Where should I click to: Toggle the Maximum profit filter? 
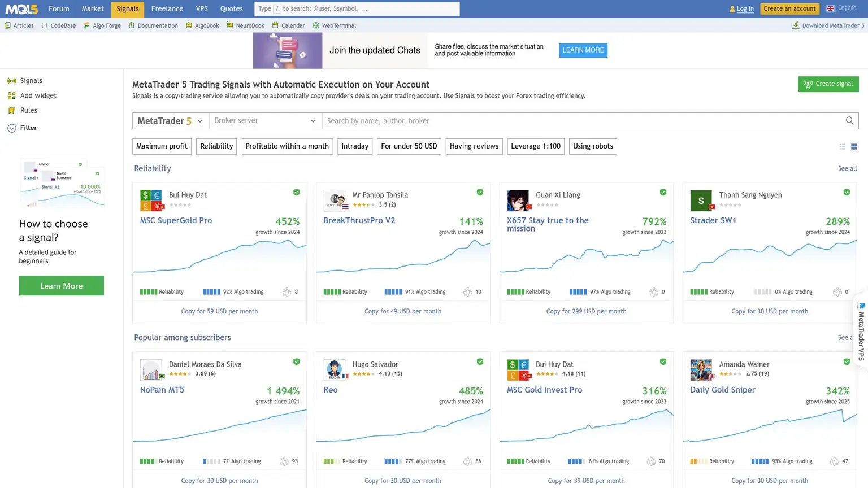click(162, 146)
